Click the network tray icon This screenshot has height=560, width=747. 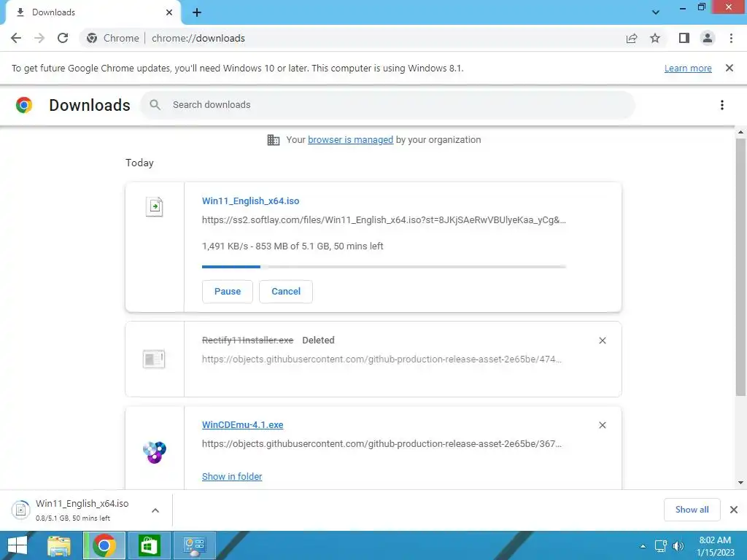click(660, 546)
